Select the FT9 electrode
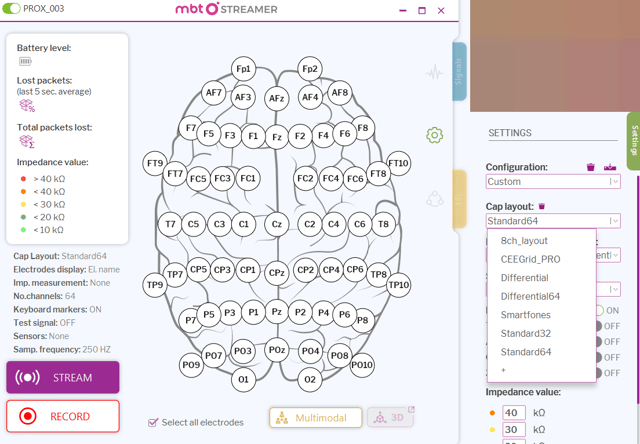 pos(155,163)
